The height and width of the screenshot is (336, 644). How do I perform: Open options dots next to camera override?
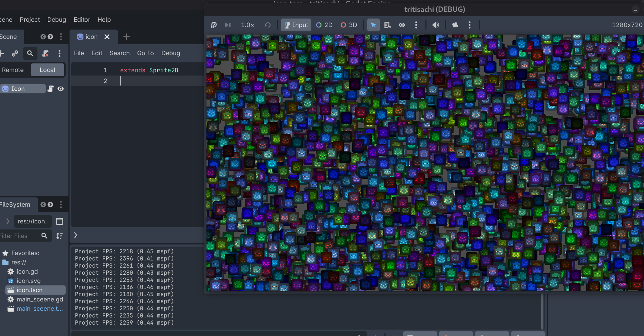470,25
